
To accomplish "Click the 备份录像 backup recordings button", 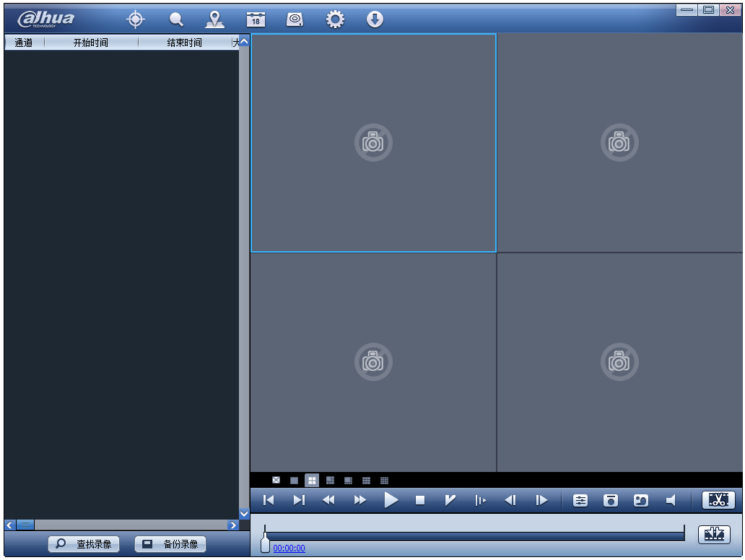I will [x=170, y=544].
